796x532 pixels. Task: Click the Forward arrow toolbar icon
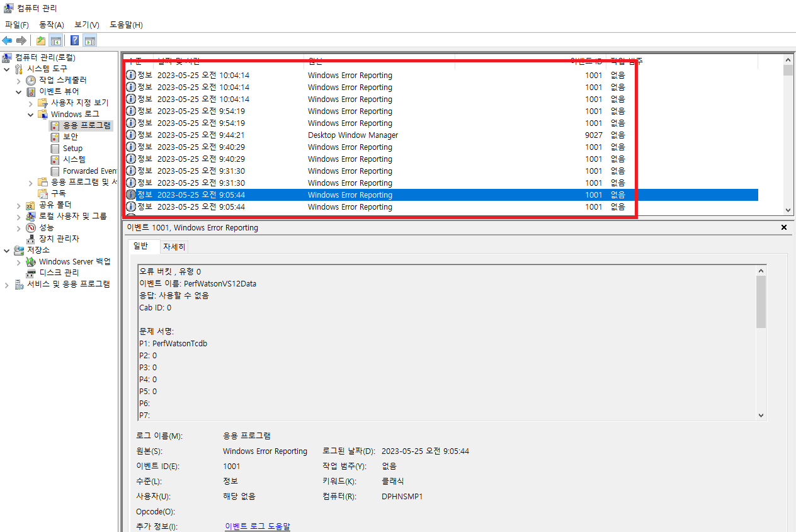tap(21, 41)
